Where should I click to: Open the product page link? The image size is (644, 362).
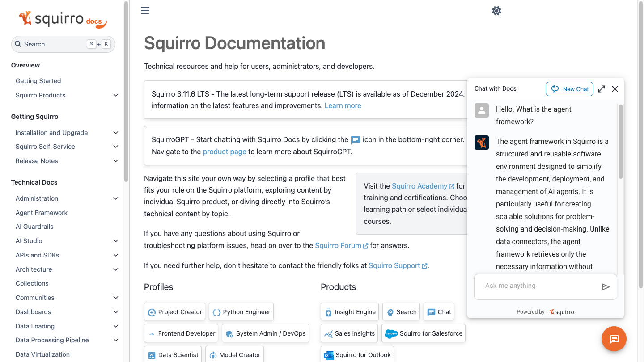(x=225, y=152)
